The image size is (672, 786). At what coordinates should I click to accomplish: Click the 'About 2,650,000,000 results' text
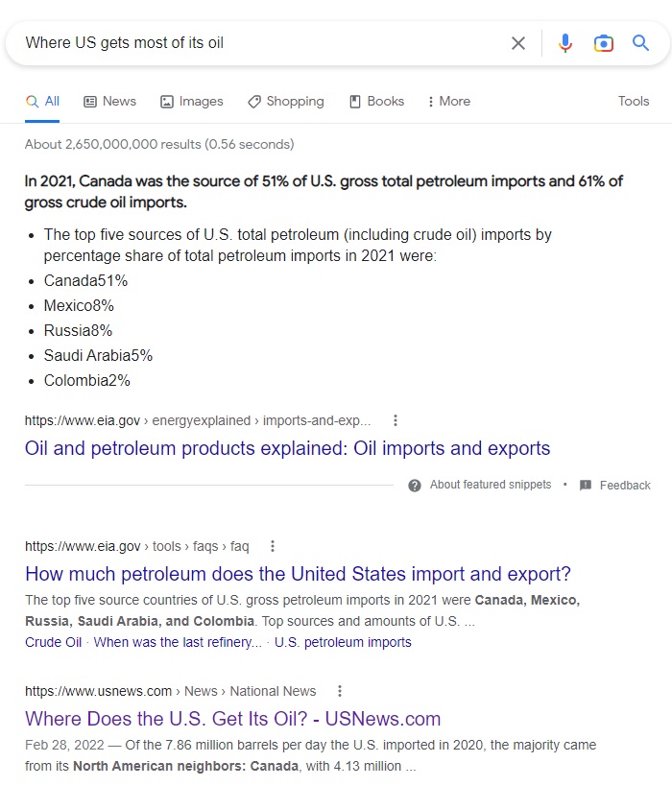click(x=159, y=144)
